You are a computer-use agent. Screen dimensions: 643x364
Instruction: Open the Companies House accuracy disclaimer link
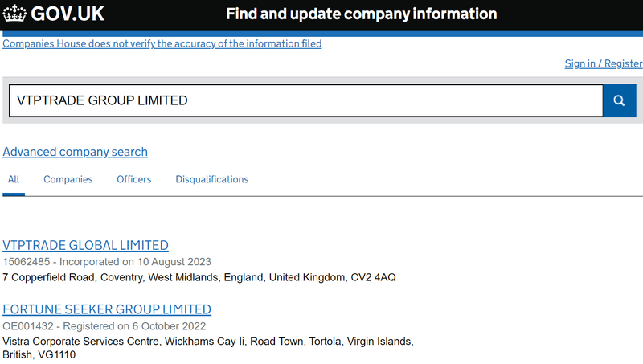162,43
